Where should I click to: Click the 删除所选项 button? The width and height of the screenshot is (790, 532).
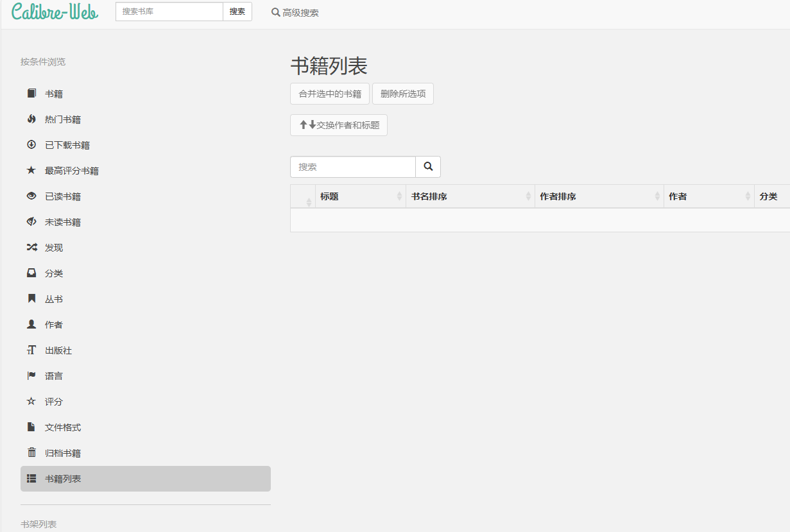pos(403,94)
